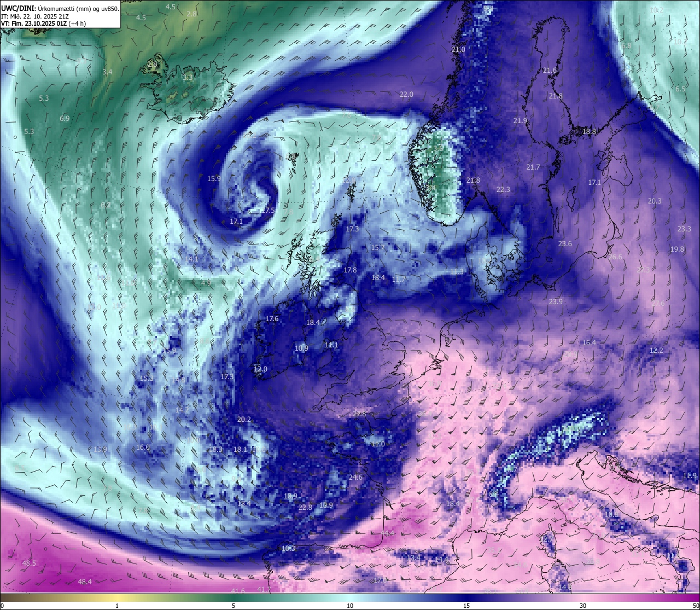Click the 6.5 value label
Image resolution: width=700 pixels, height=610 pixels.
pyautogui.click(x=680, y=89)
